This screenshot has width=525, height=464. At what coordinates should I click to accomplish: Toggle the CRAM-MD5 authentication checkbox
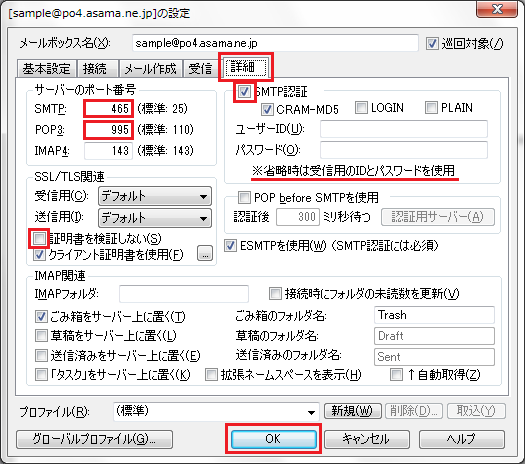click(x=267, y=109)
